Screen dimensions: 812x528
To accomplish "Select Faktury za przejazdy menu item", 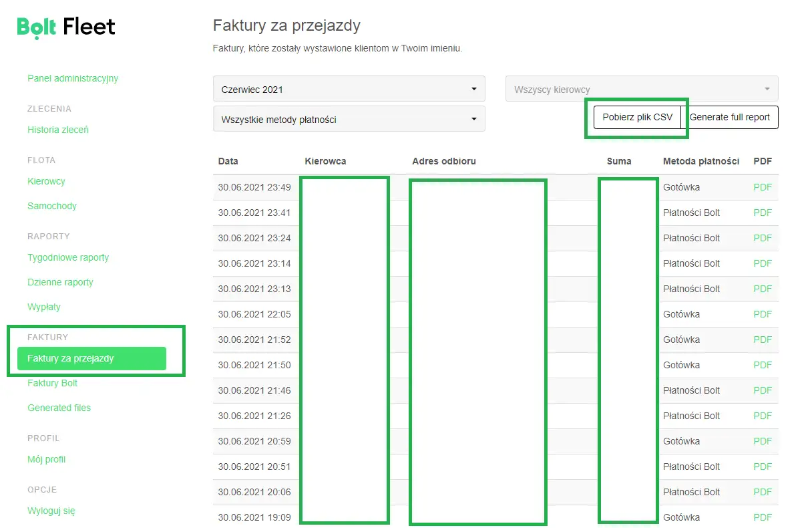I will 71,358.
